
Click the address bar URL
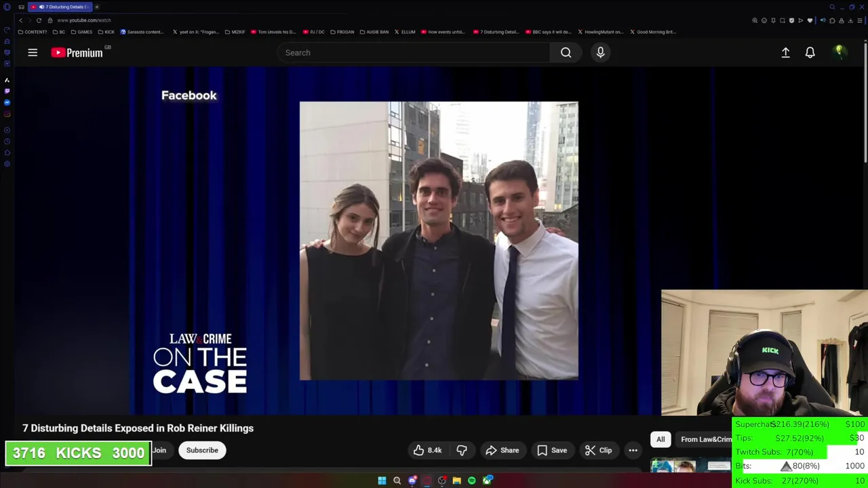[84, 20]
